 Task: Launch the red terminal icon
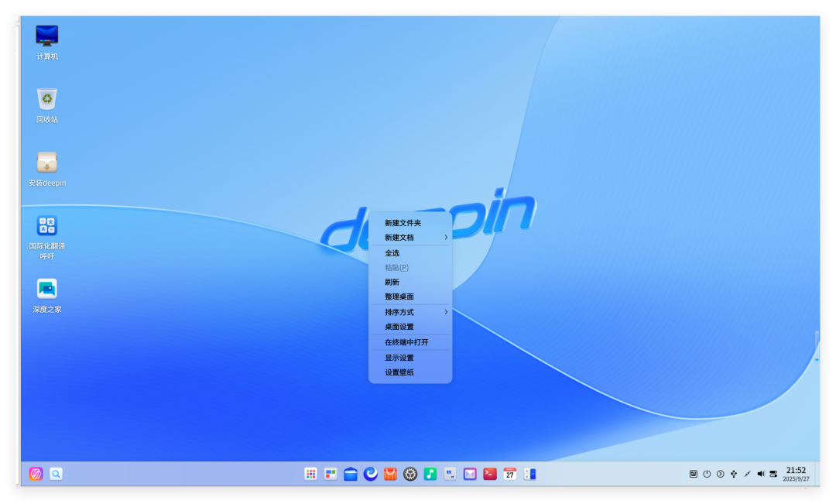click(x=490, y=474)
